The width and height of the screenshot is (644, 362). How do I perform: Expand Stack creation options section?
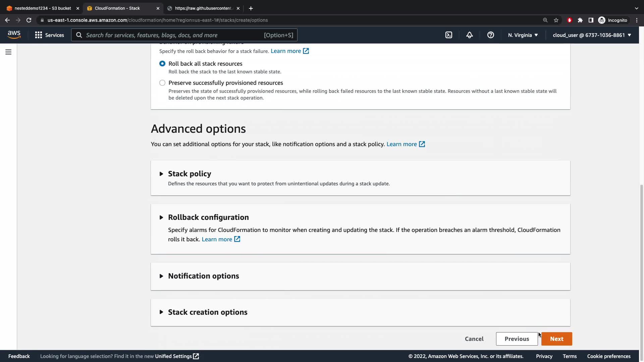[x=207, y=312]
